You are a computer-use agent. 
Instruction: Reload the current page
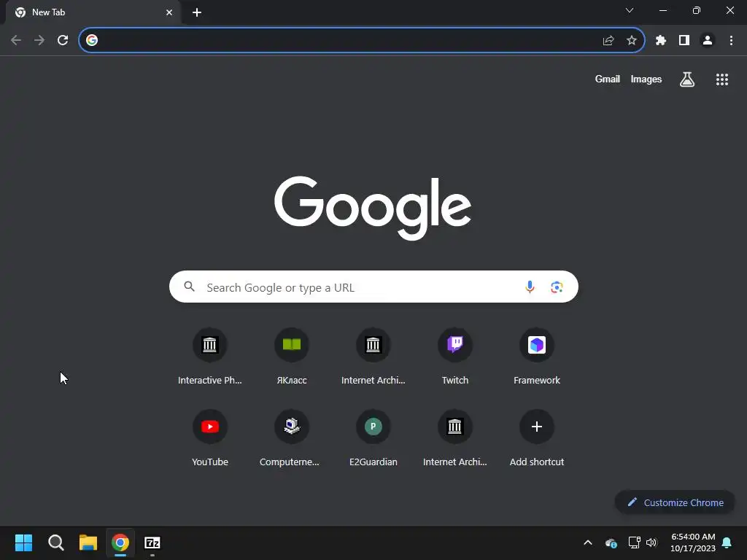[x=63, y=41]
